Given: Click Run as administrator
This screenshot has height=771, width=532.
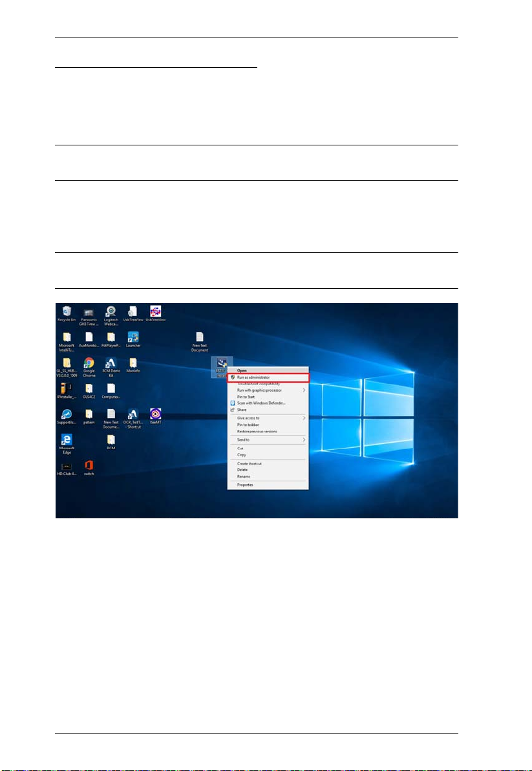Looking at the screenshot, I should pos(268,377).
